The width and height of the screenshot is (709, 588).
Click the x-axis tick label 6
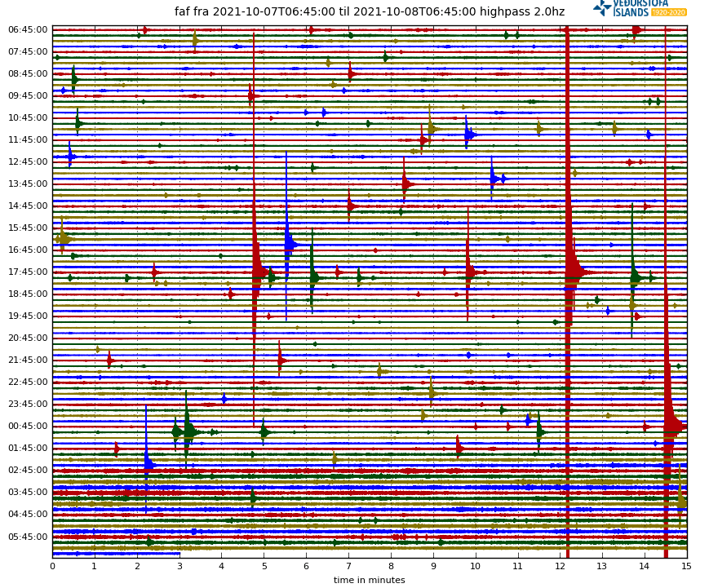(x=307, y=566)
